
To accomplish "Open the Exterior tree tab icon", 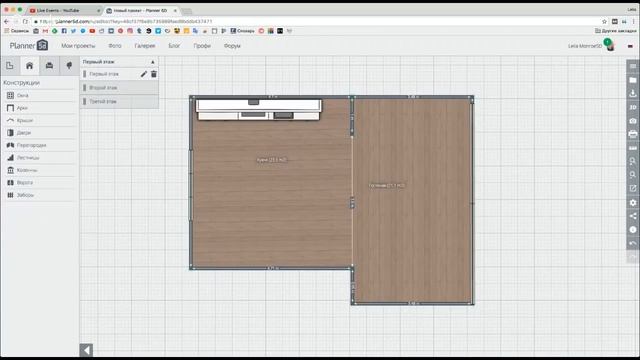I will coord(69,65).
